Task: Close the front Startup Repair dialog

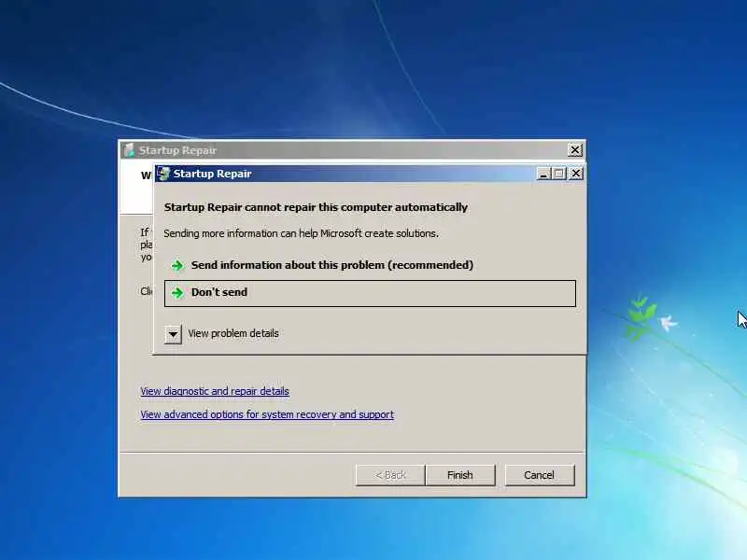Action: pos(576,174)
